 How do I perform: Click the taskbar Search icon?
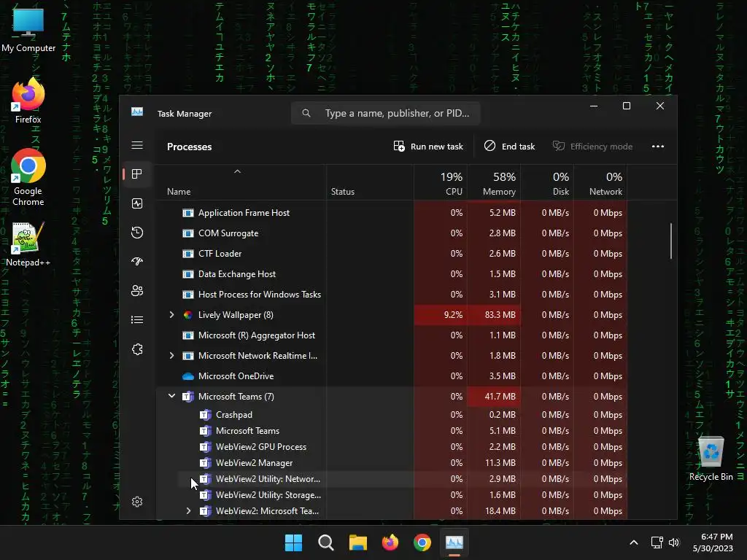(x=326, y=542)
